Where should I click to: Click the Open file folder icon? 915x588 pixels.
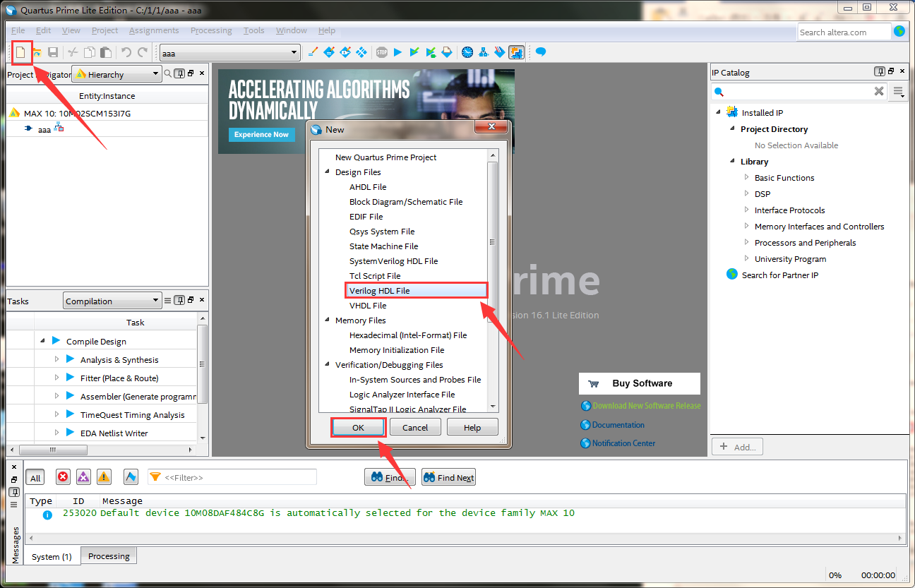click(x=37, y=52)
